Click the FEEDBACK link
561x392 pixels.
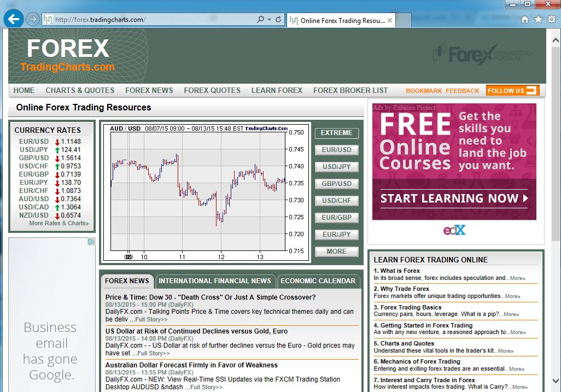462,91
